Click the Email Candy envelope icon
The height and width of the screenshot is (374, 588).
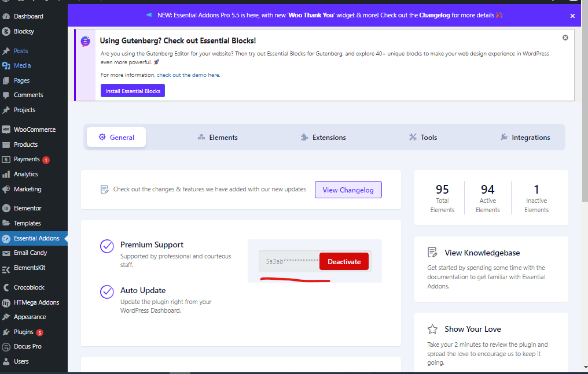[6, 253]
